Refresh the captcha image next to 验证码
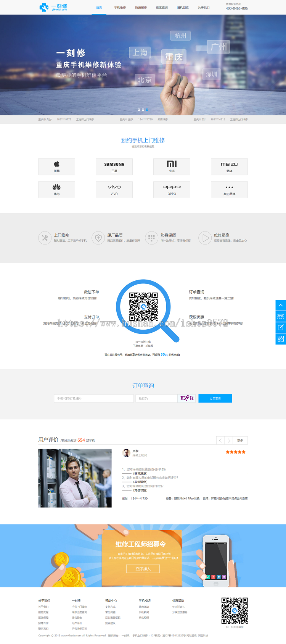 (187, 398)
